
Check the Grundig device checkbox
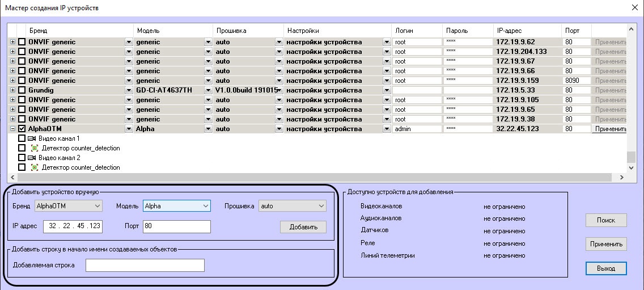coord(22,90)
